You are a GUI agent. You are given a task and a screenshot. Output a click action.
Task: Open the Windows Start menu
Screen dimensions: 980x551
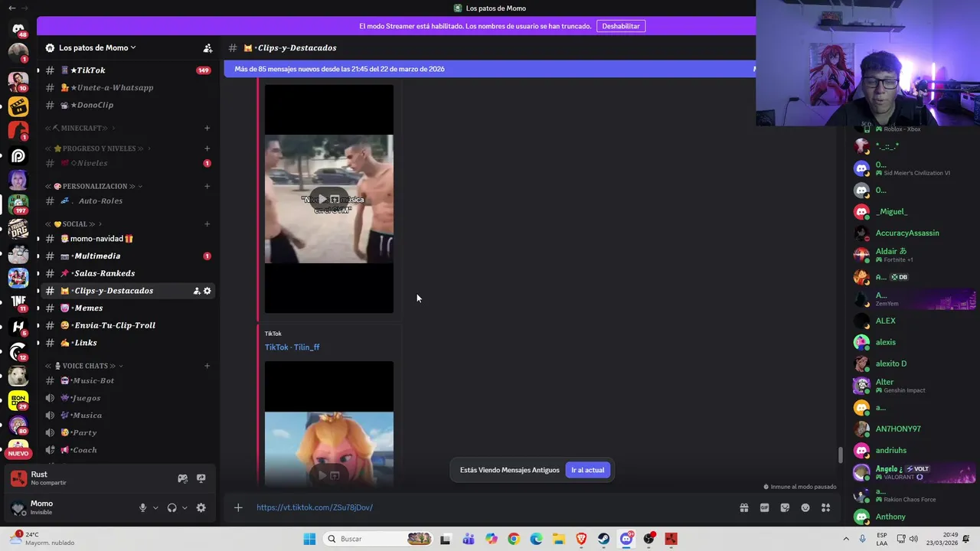pos(309,539)
